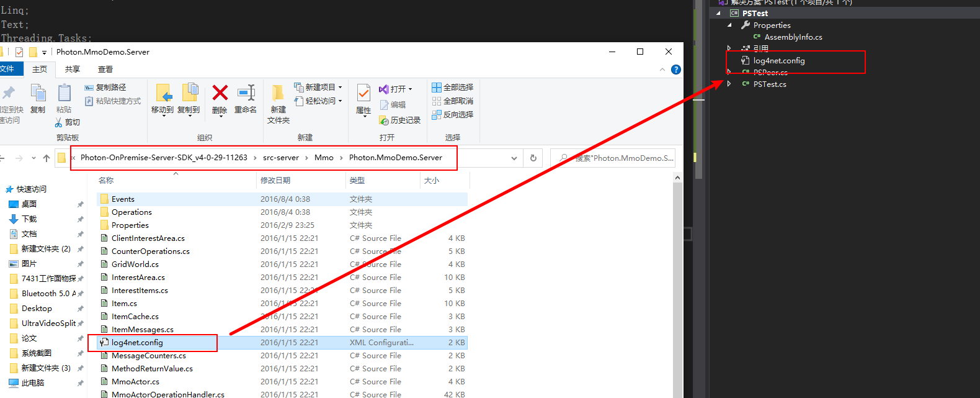Click the Properties (属性) checkmark icon
Viewport: 980px width, 398px height.
pyautogui.click(x=363, y=93)
